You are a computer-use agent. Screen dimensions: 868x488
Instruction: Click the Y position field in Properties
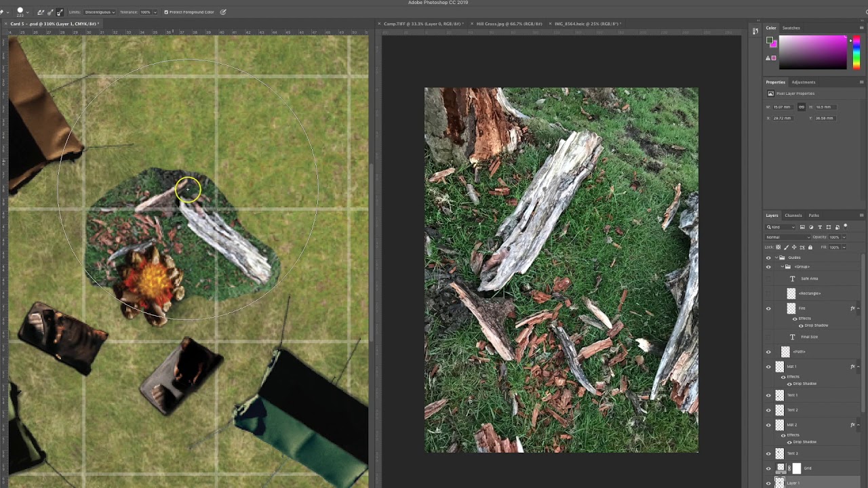click(825, 118)
